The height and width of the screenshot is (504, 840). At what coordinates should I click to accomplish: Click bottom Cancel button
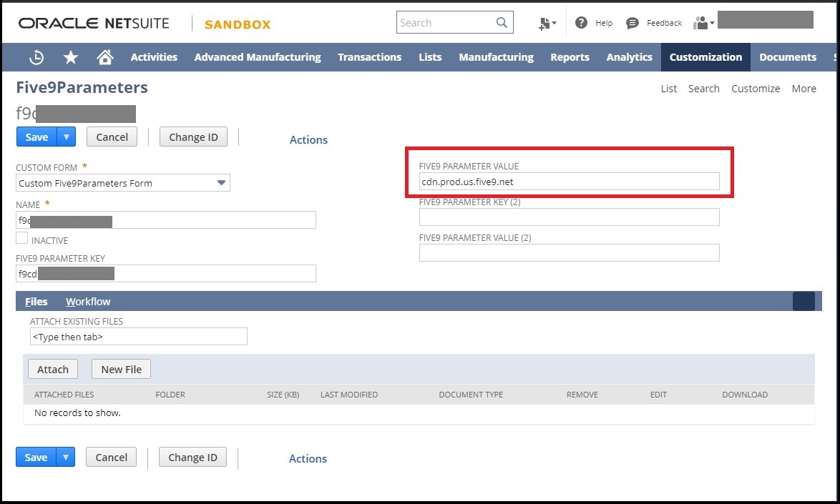pyautogui.click(x=112, y=458)
